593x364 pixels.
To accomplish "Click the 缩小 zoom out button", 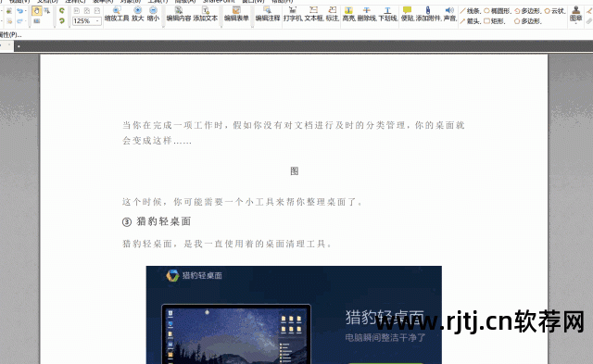I will pos(153,14).
